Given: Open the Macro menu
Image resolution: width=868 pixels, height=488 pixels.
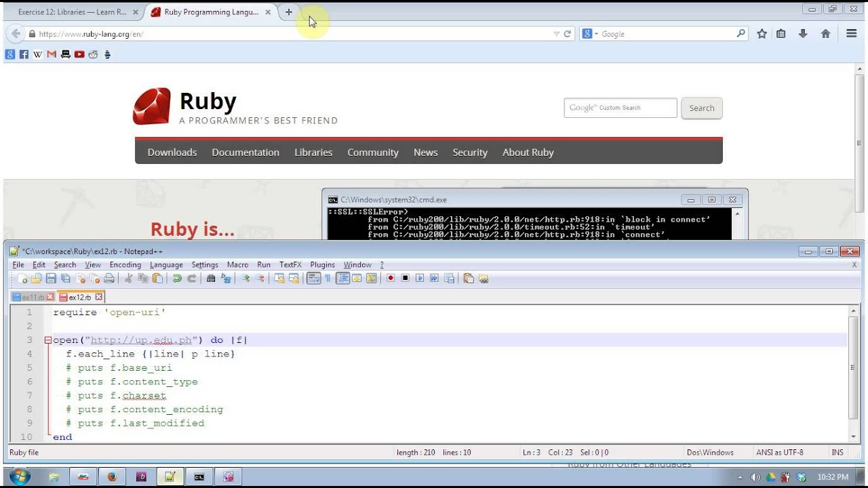Looking at the screenshot, I should 237,264.
